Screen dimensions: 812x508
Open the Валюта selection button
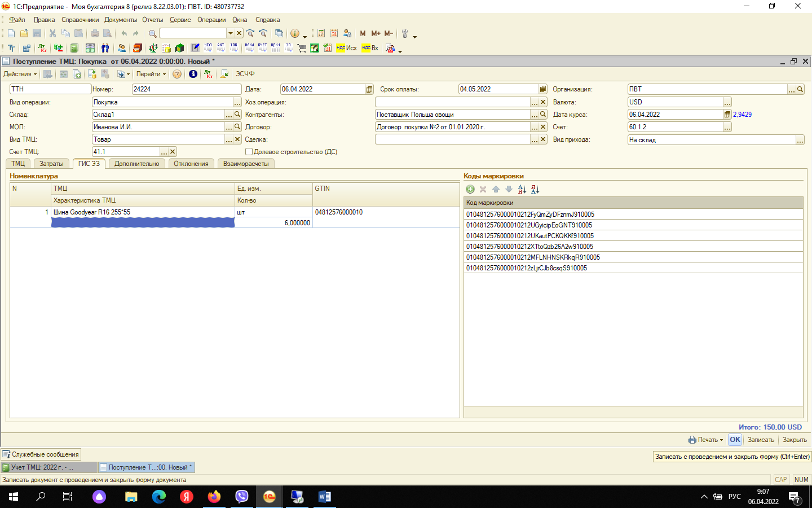(x=727, y=102)
